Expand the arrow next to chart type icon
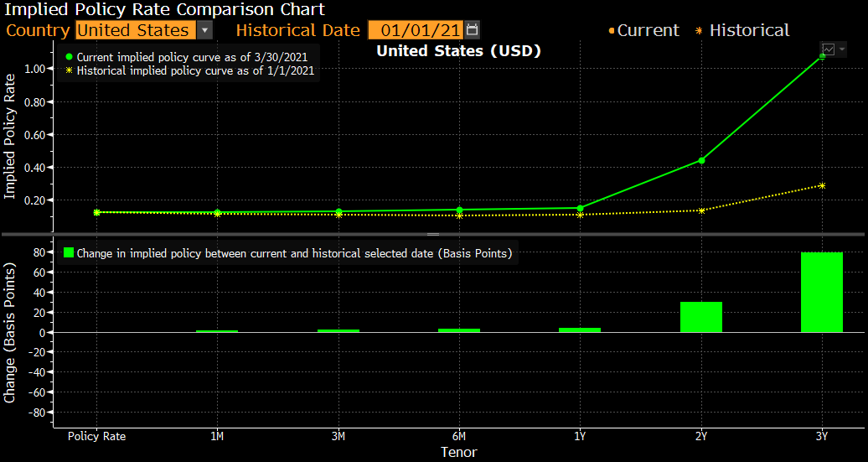This screenshot has height=462, width=868. coord(840,49)
